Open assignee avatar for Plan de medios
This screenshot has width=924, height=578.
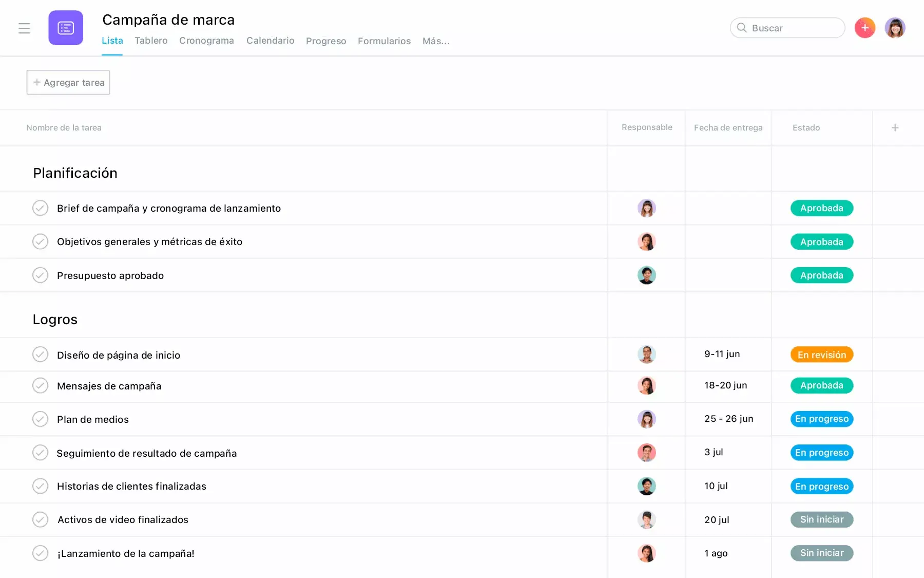tap(647, 419)
